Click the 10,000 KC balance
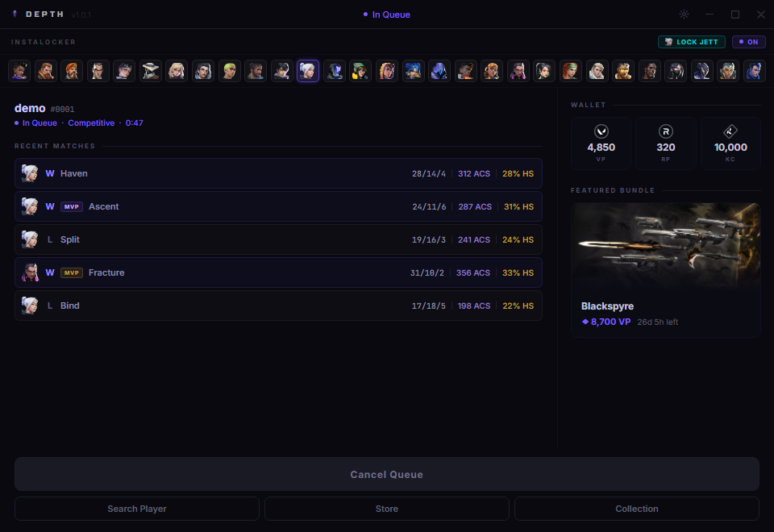Viewport: 774px width, 532px height. click(x=730, y=147)
